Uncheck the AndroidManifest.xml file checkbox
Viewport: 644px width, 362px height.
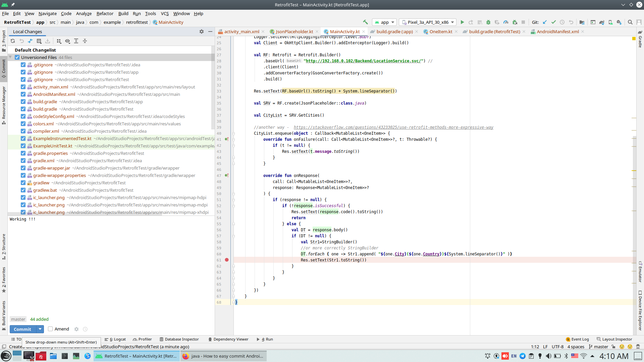click(23, 94)
